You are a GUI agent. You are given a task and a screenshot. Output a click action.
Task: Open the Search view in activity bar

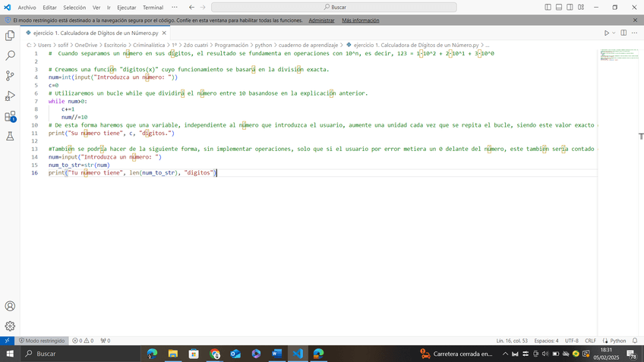tap(10, 55)
